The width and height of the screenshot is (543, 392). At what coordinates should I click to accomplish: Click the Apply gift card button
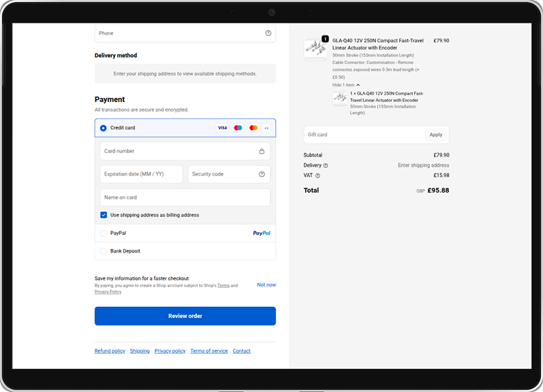(435, 135)
